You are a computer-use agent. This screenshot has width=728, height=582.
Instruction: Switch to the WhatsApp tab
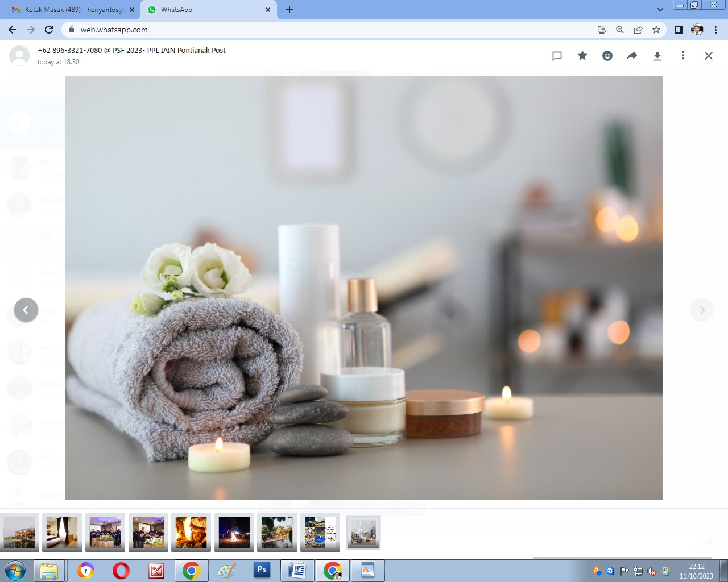[209, 10]
